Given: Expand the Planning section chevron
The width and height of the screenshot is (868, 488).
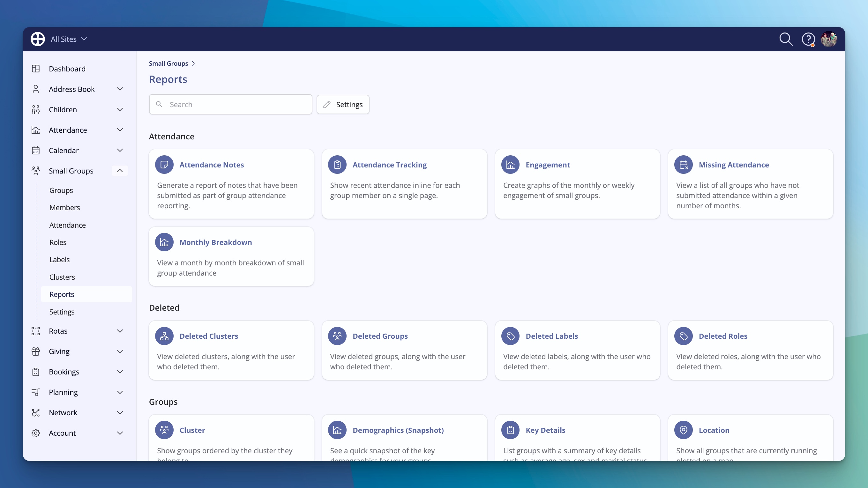Looking at the screenshot, I should [120, 392].
